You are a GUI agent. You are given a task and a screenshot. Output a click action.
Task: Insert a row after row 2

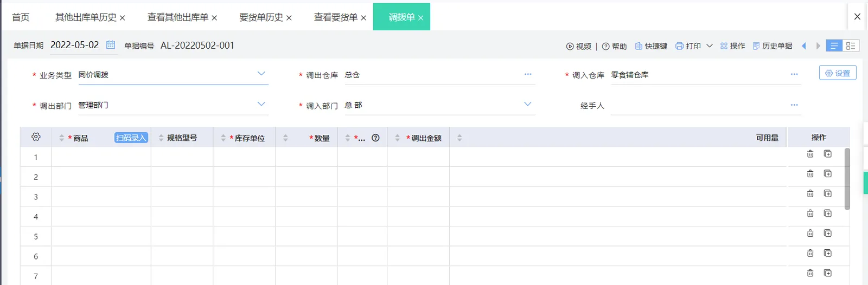(828, 174)
